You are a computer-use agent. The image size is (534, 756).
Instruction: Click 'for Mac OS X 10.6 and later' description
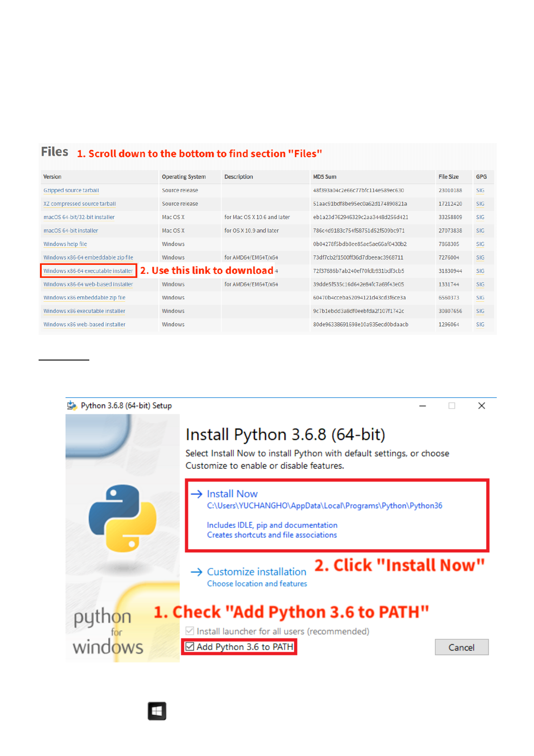257,217
